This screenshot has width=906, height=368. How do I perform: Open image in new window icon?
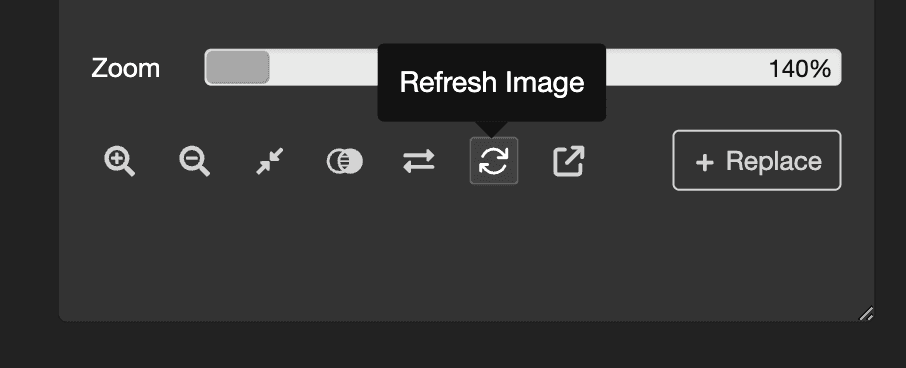[569, 161]
